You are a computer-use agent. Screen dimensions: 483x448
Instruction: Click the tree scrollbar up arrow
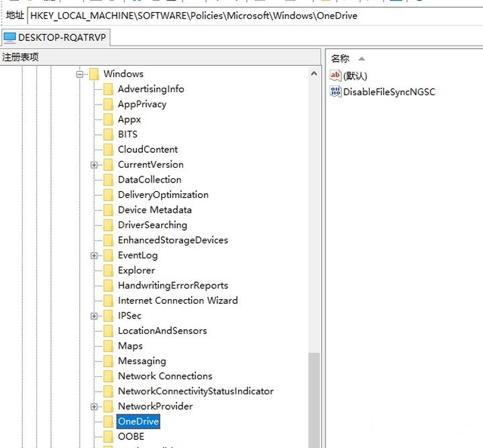pos(314,74)
